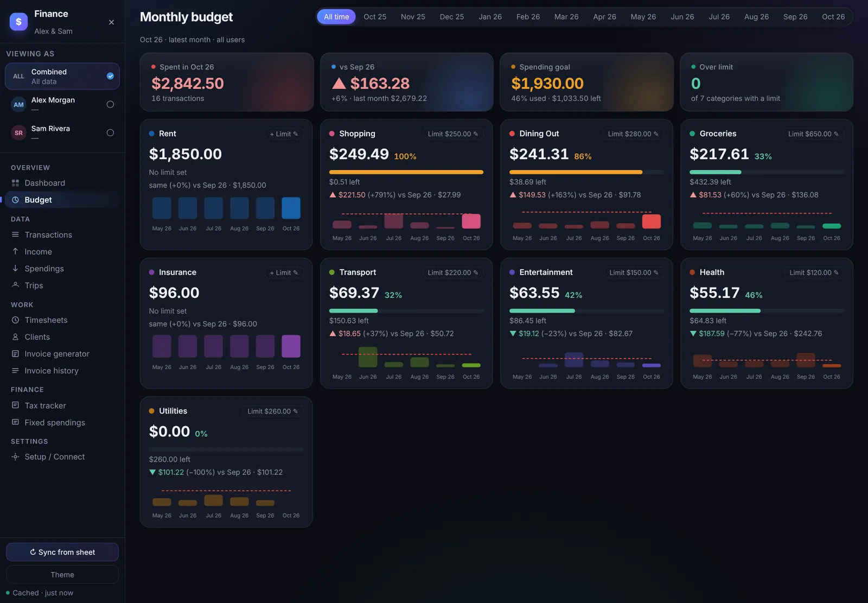Click the Finance dollar logo icon
Viewport: 868px width, 603px height.
(18, 22)
